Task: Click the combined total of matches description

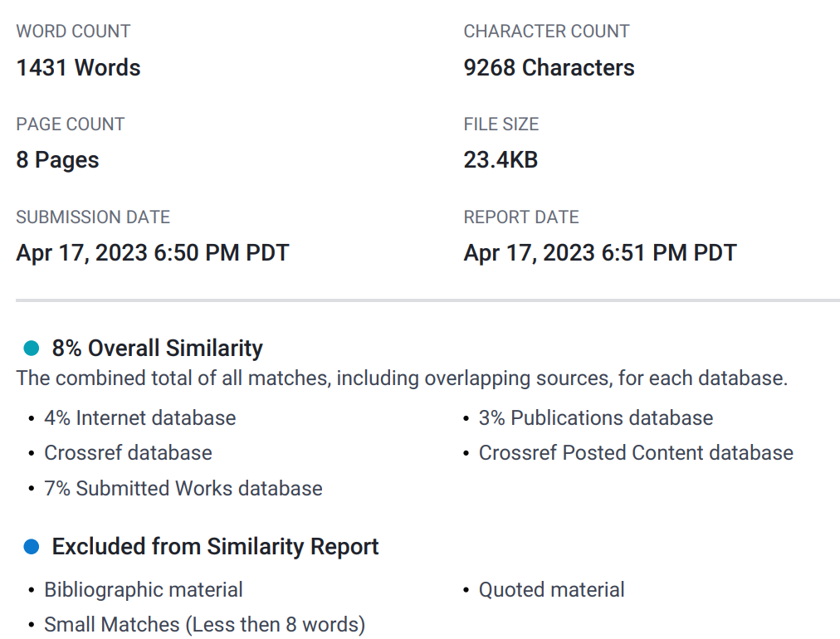Action: click(x=402, y=378)
